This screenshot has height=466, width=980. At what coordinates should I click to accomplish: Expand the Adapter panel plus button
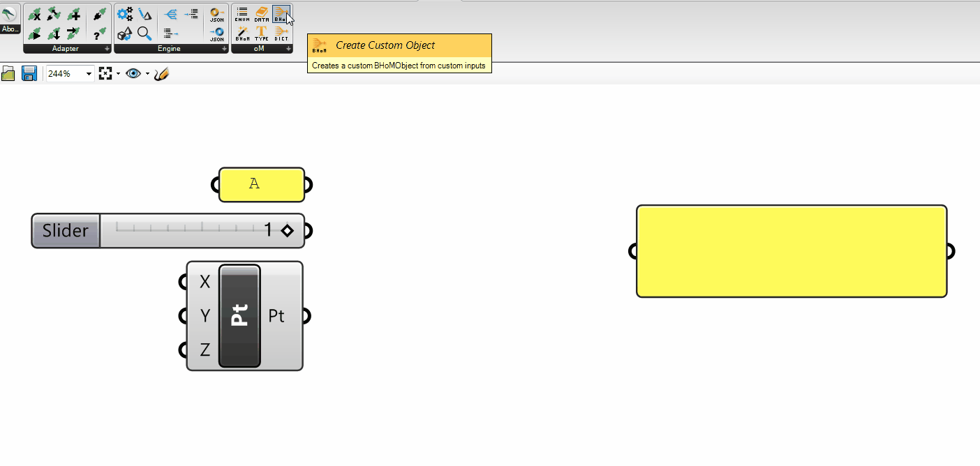(x=107, y=49)
